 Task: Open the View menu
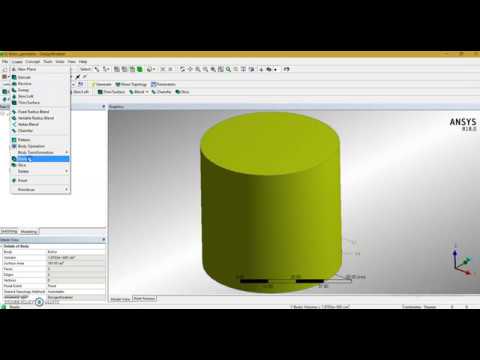[72, 62]
